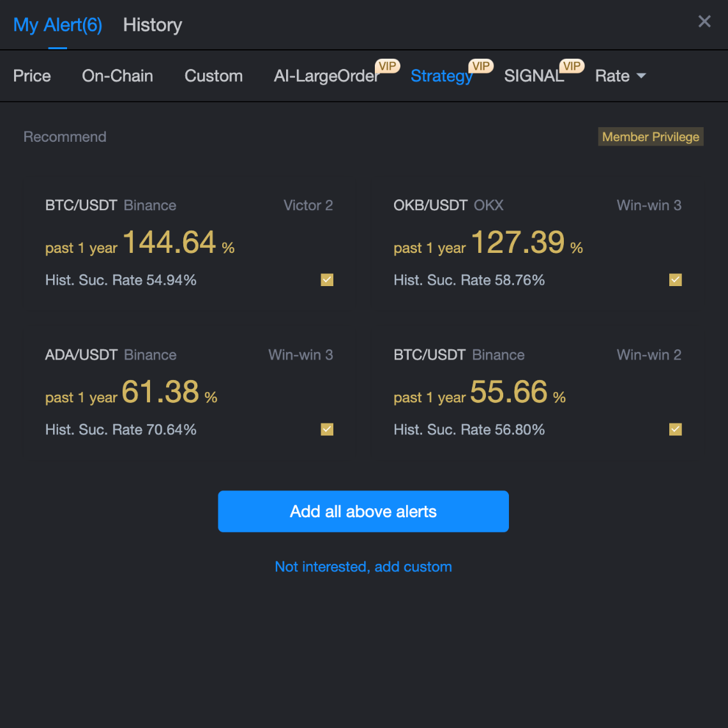Switch to the My Alert tab

(57, 25)
